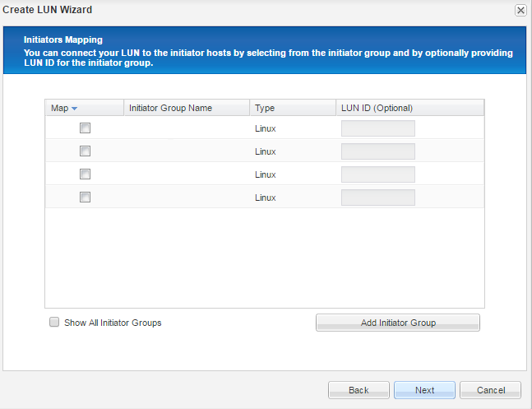Enable the Map checkbox in the third row
This screenshot has width=532, height=409.
pos(85,174)
